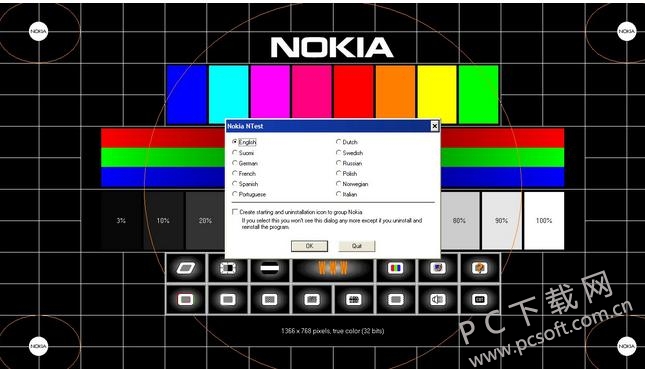The width and height of the screenshot is (645, 369).
Task: Pick the Italian radio button
Action: (339, 194)
